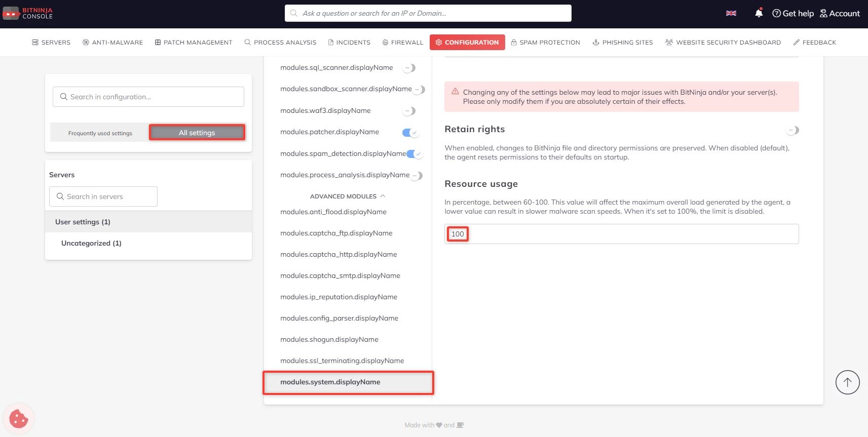868x437 pixels.
Task: Go to Patch Management
Action: point(194,43)
